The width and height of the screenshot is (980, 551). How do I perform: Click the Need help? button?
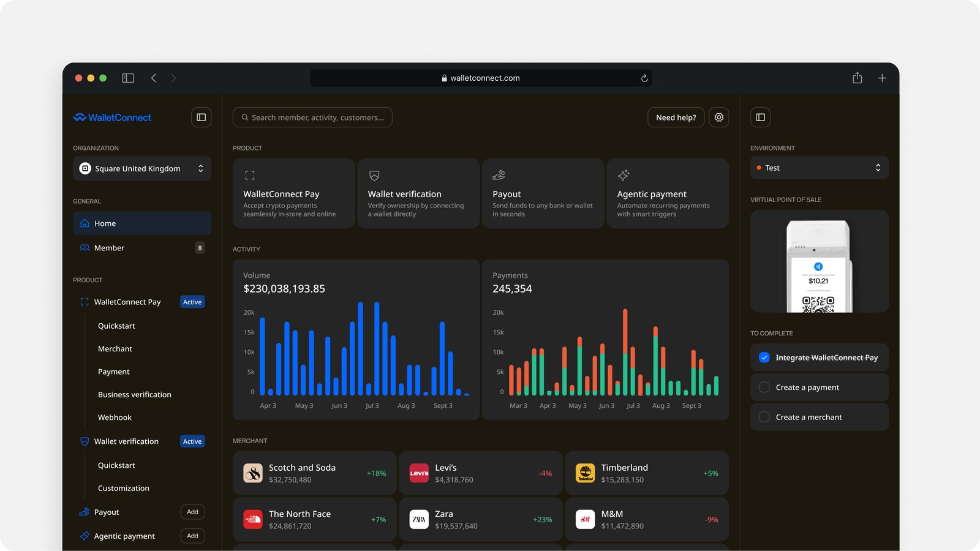point(676,118)
